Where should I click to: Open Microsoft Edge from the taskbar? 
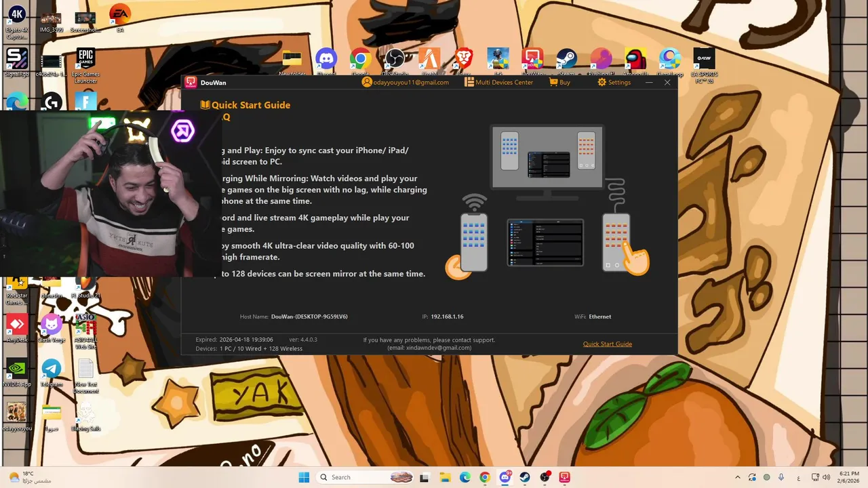click(465, 477)
